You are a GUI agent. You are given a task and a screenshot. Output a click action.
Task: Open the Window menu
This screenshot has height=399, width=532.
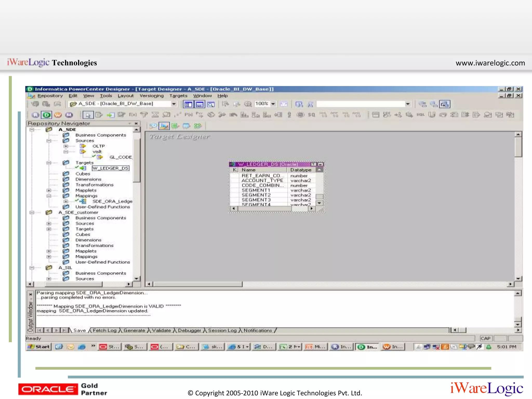click(x=202, y=96)
